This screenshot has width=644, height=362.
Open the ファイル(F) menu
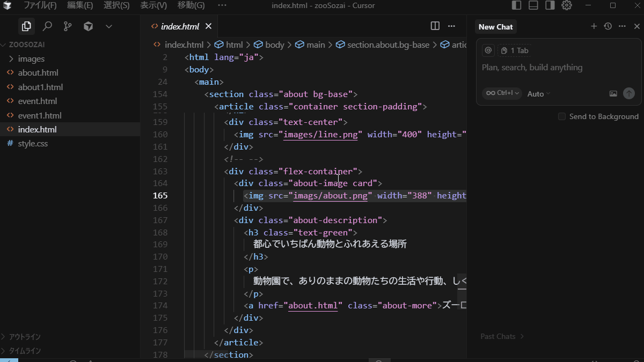(40, 5)
